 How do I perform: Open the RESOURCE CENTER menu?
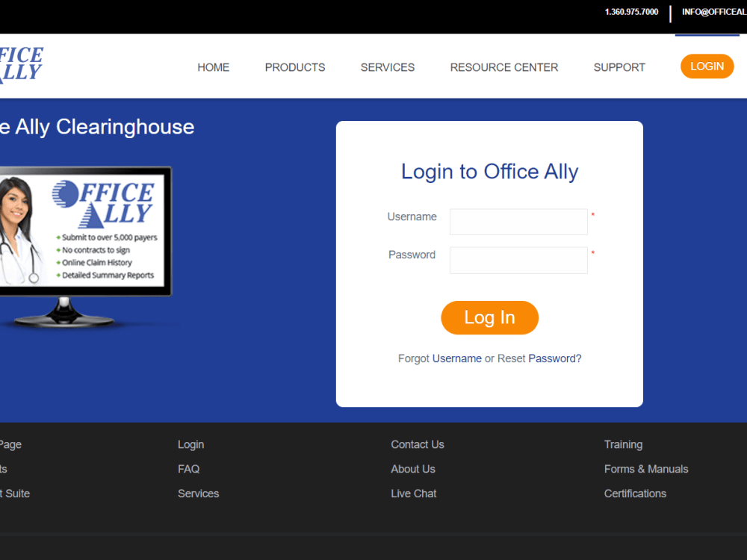(x=504, y=67)
